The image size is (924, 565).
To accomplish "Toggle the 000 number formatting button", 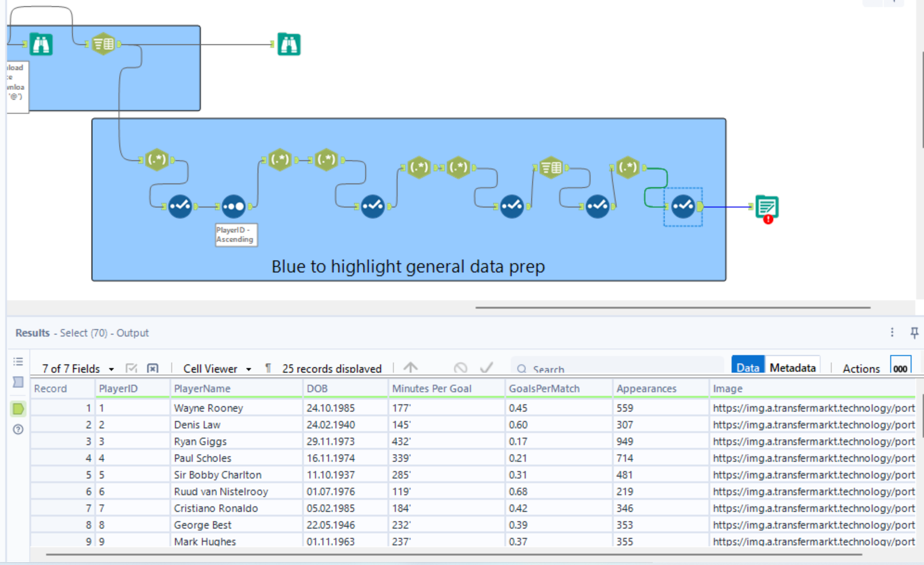I will point(900,367).
